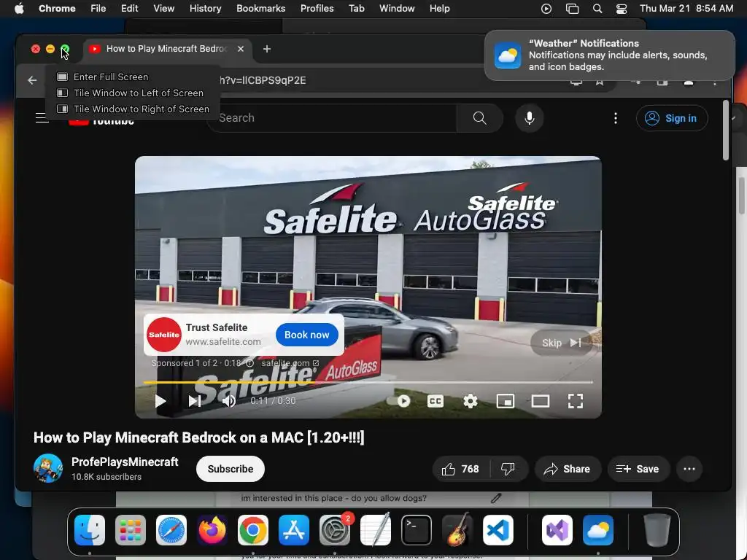Screen dimensions: 747x560
Task: Open Visual Studio Code from the Dock
Action: pos(498,530)
